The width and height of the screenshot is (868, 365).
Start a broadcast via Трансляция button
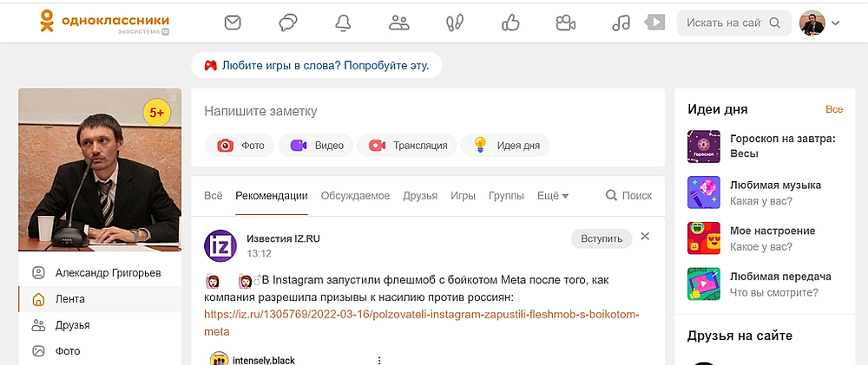407,146
